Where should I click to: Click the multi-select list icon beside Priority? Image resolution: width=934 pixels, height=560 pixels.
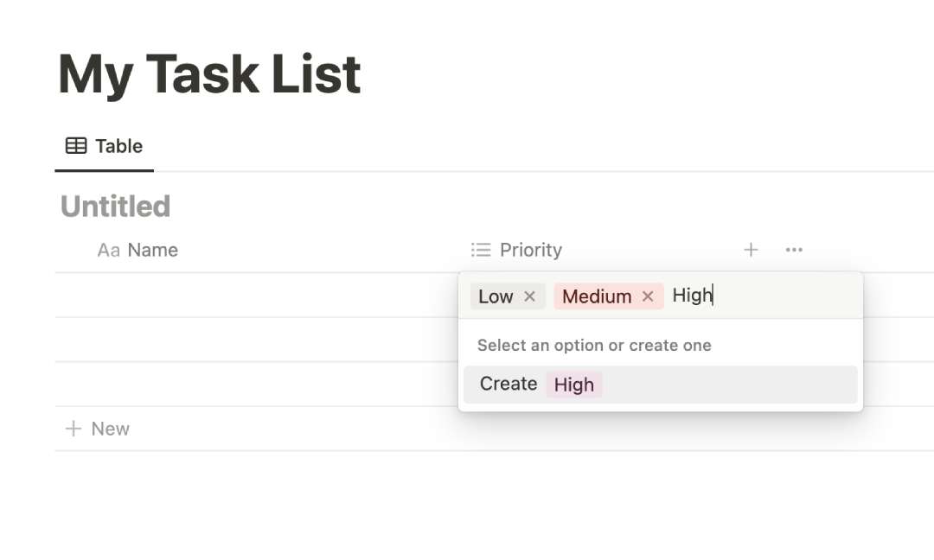pyautogui.click(x=481, y=250)
